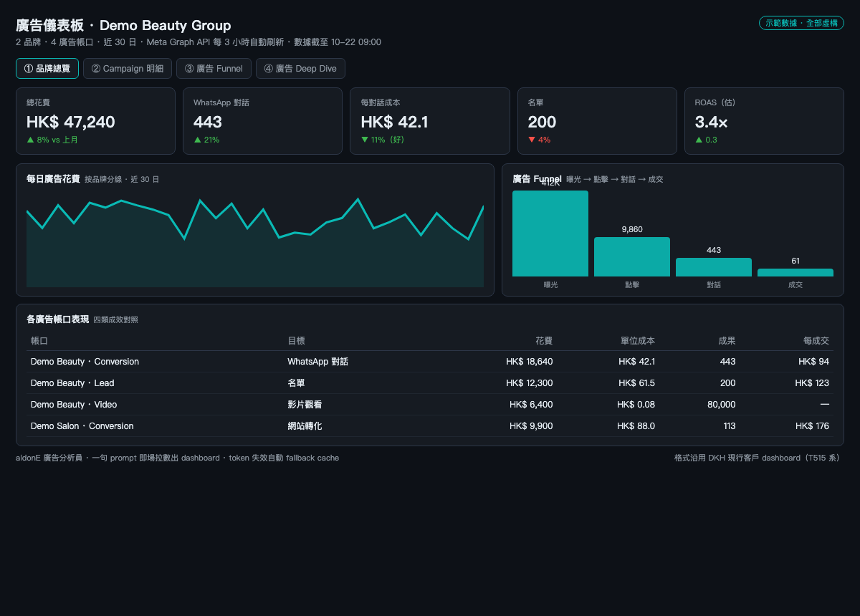The image size is (860, 616).
Task: Select the 成交 funnel bar showing 61
Action: (795, 272)
